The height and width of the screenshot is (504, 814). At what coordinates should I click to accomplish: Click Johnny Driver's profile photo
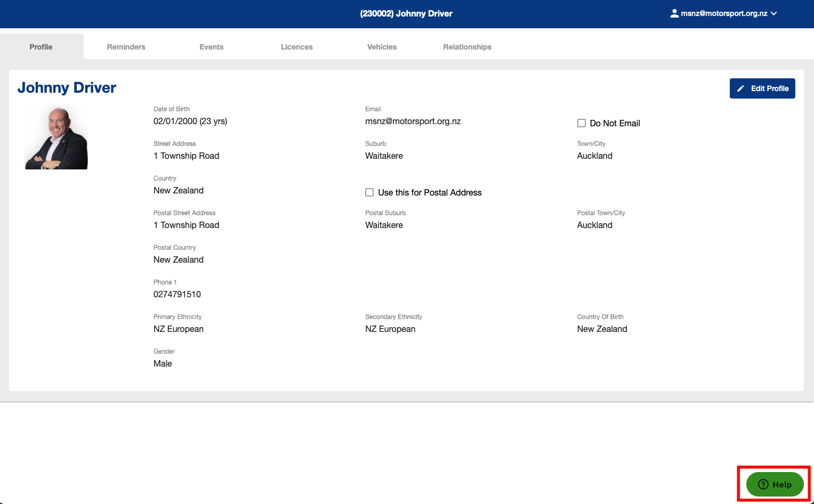pos(56,137)
